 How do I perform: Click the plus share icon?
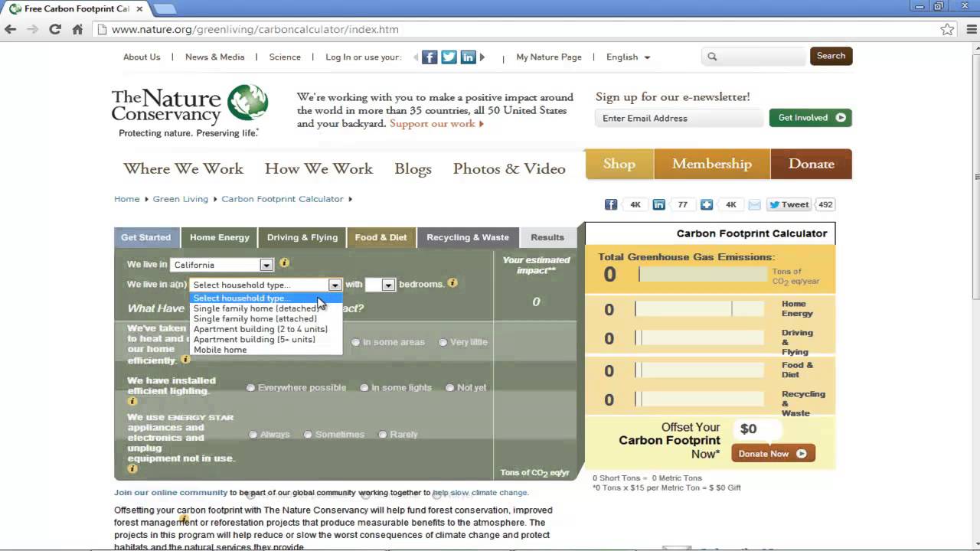[x=707, y=204]
